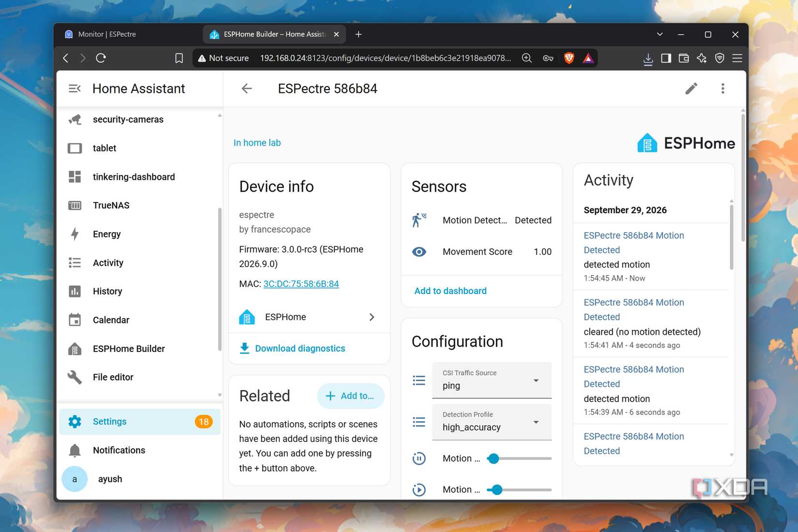Go back with the device page arrow
Screen dimensions: 798x532
tap(247, 89)
